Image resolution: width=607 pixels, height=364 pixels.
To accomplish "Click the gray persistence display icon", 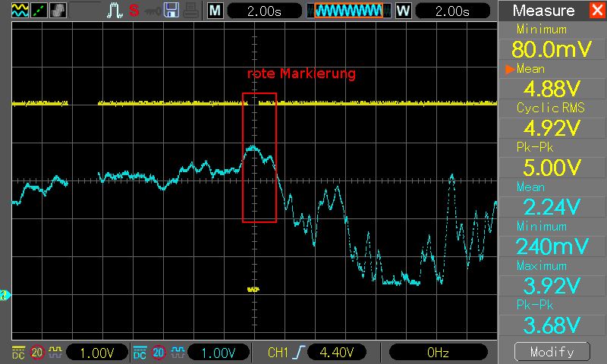I will point(58,10).
